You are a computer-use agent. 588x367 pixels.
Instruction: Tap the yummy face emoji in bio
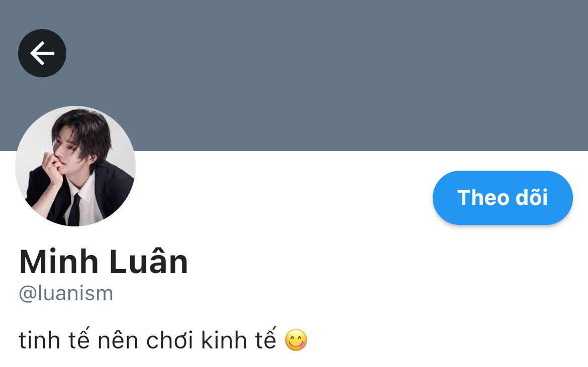296,340
